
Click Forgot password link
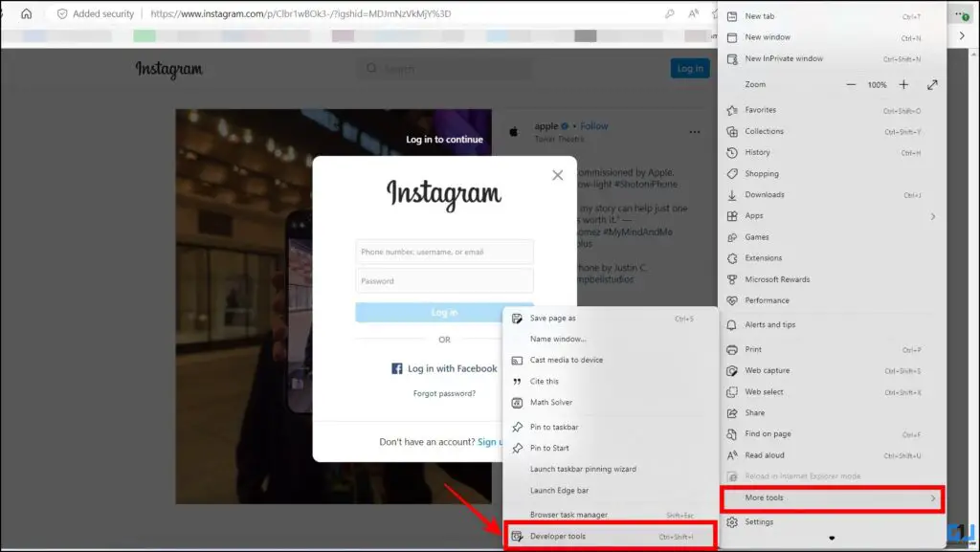(444, 393)
